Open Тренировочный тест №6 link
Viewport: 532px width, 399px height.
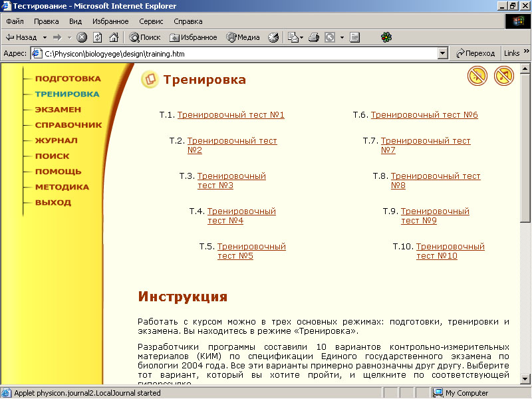pyautogui.click(x=424, y=115)
